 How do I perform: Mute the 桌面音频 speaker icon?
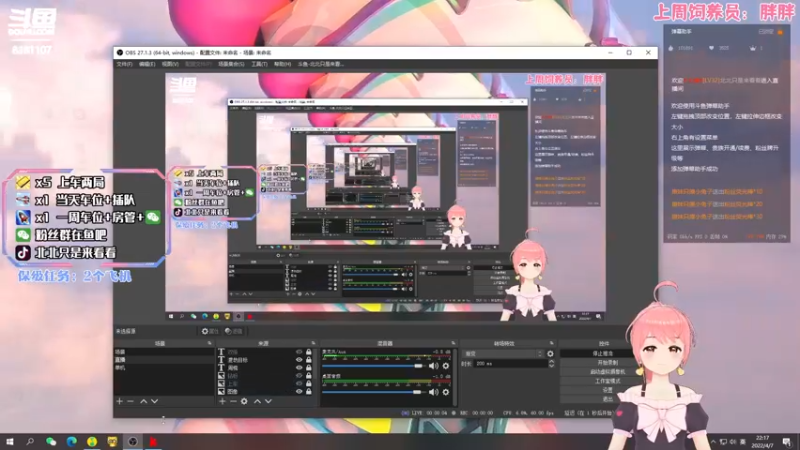point(434,392)
